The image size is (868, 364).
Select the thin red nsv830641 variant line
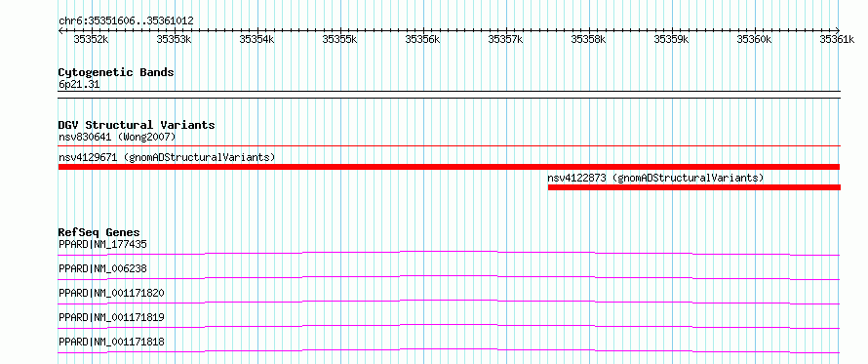[449, 145]
